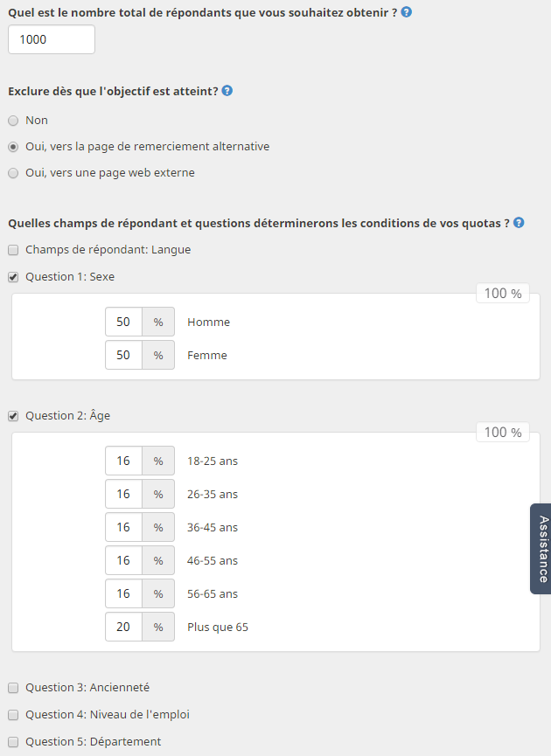551x756 pixels.
Task: Enable Question 5: Département checkbox
Action: click(x=13, y=741)
